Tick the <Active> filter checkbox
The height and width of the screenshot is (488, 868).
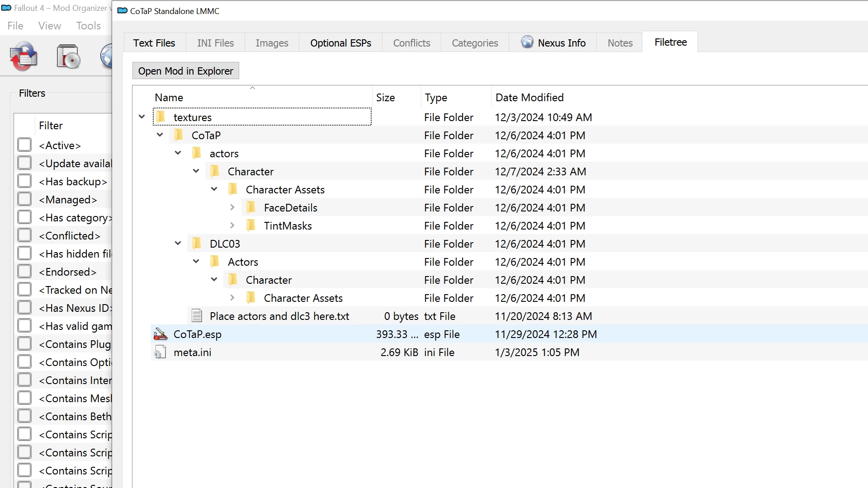[x=24, y=145]
